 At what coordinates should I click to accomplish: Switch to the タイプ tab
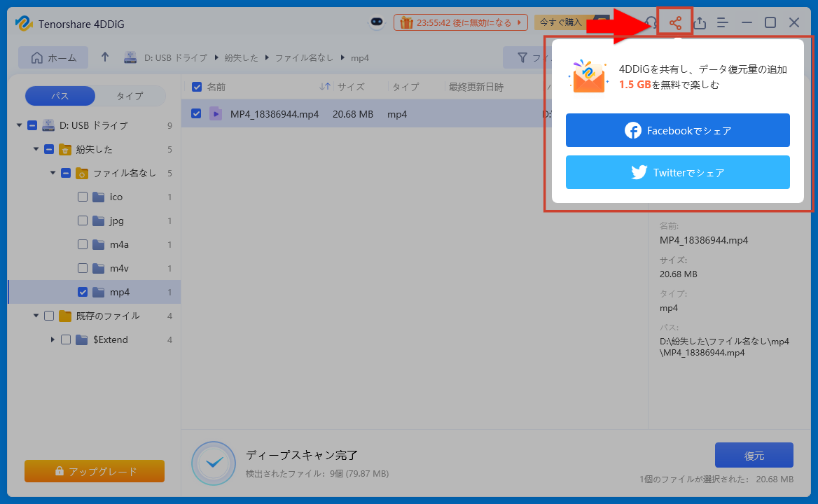pos(130,96)
